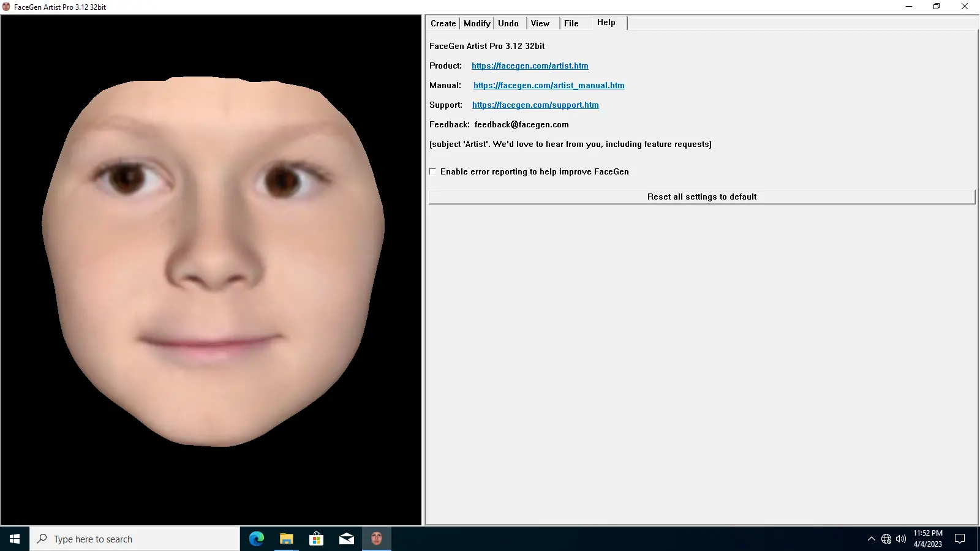Select FaceGen icon in taskbar
Screen dimensions: 980x551
pos(376,539)
